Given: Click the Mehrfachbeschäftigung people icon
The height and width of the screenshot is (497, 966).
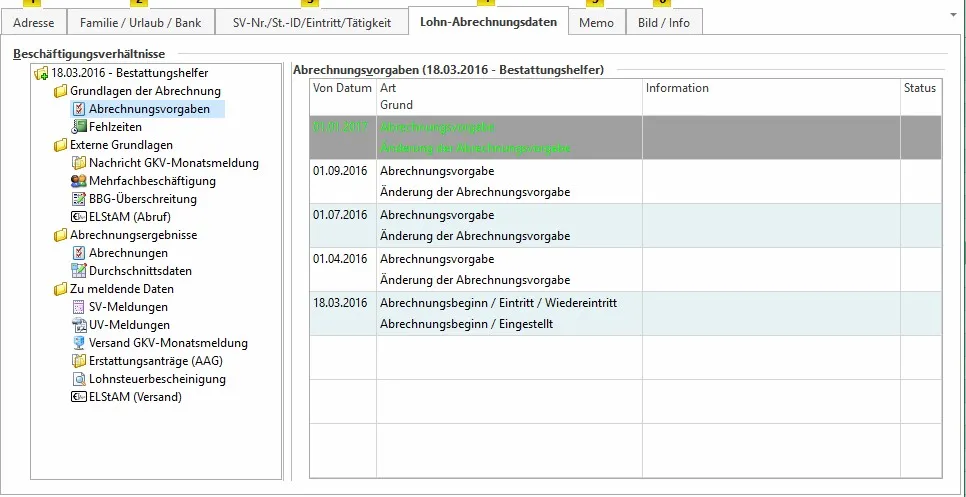Looking at the screenshot, I should (x=79, y=181).
